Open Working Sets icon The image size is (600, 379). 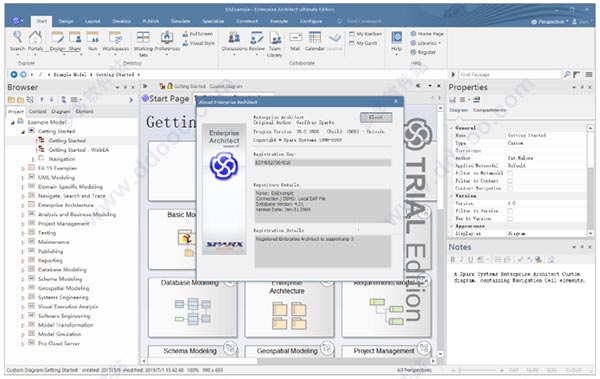click(143, 44)
